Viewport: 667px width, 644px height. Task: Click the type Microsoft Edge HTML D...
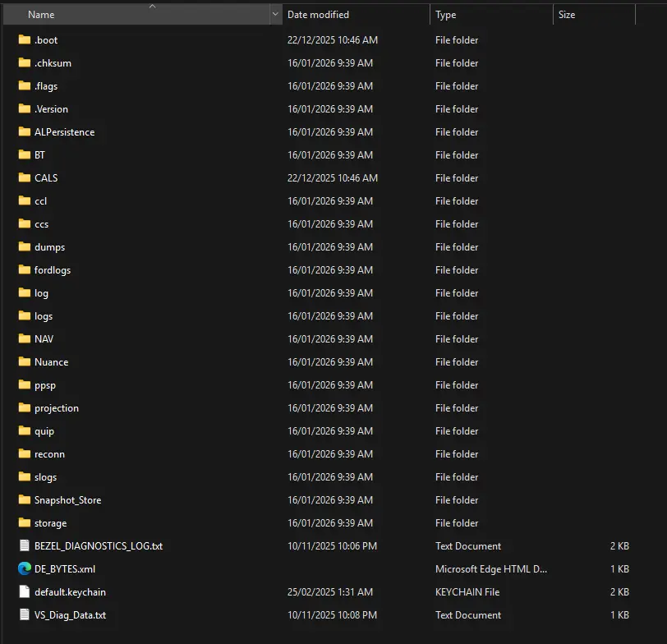pyautogui.click(x=491, y=568)
